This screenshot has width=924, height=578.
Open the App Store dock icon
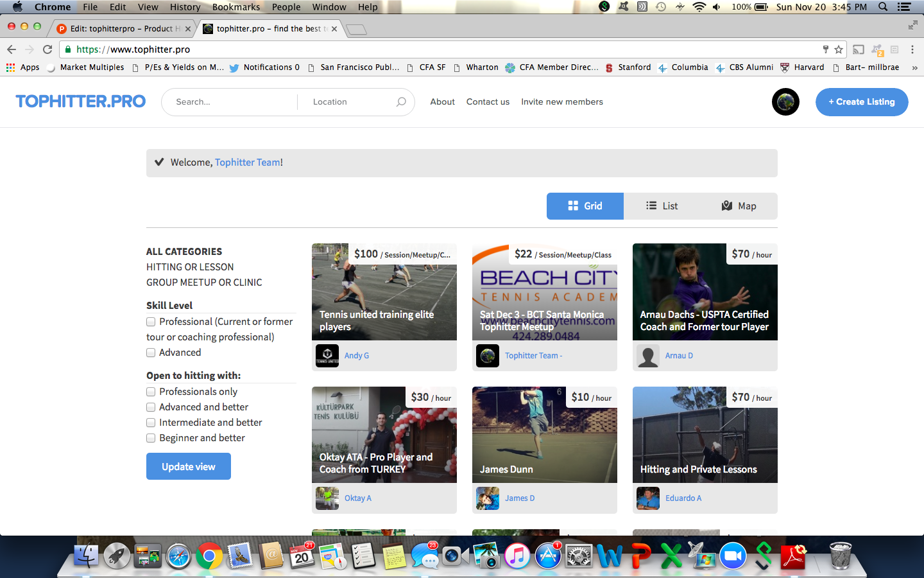click(x=548, y=556)
